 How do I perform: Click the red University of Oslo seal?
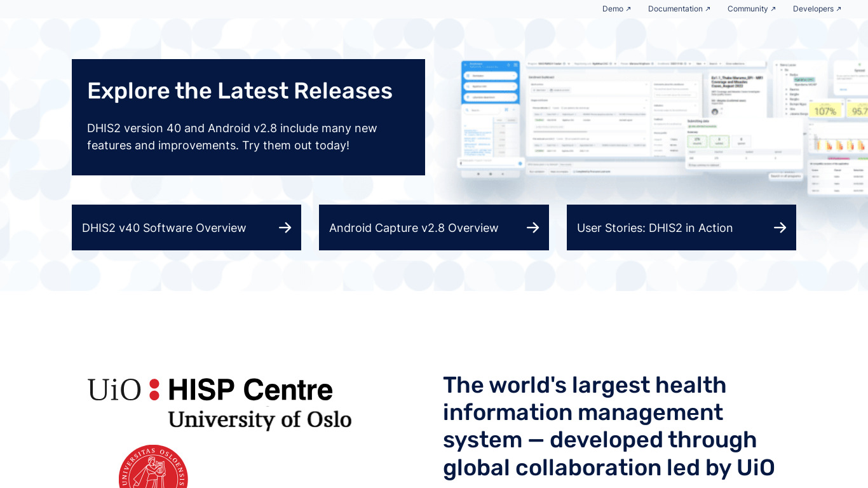click(x=153, y=466)
